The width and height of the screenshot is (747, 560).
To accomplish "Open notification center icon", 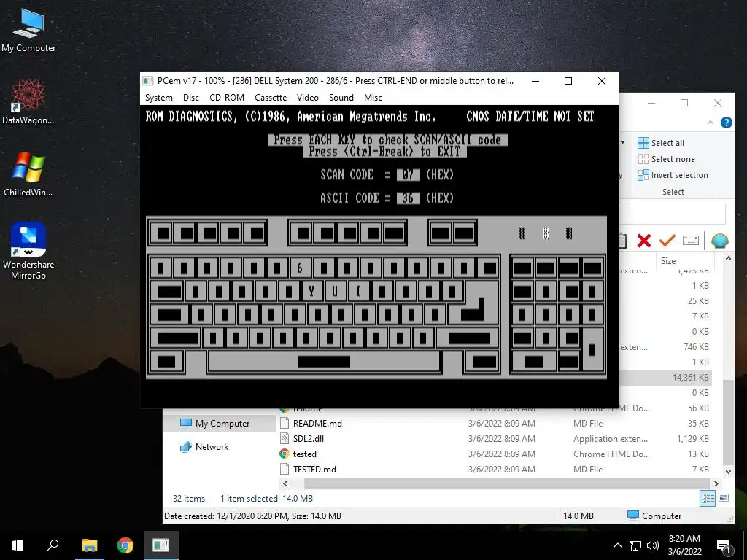I will (x=724, y=545).
